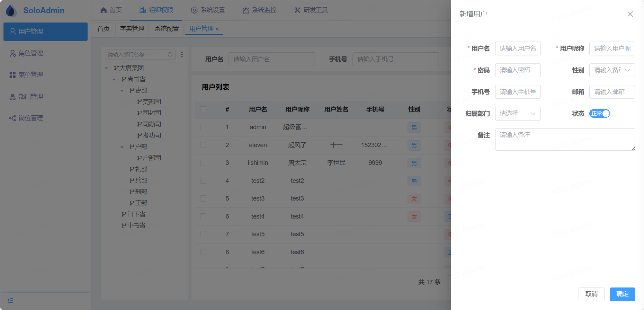Click the SoloAdmin water drop logo

11,10
